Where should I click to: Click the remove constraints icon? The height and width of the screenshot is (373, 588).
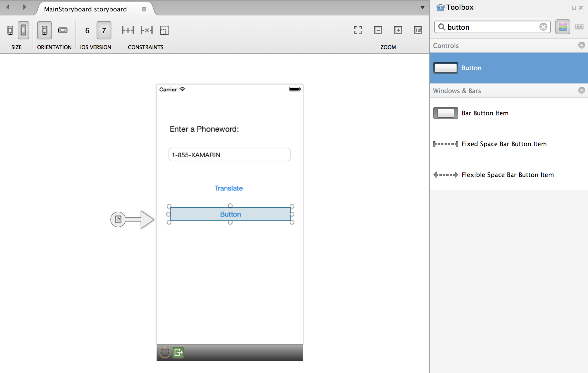[x=147, y=30]
